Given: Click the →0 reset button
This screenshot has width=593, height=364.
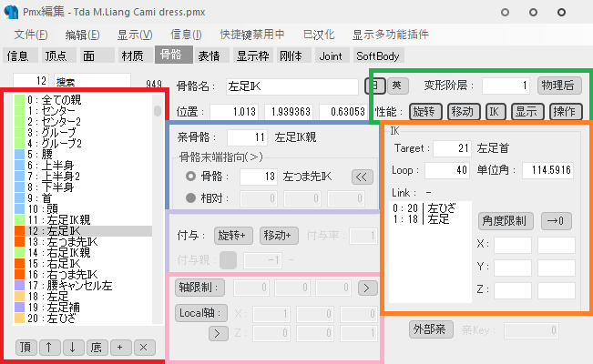Looking at the screenshot, I should tap(556, 221).
